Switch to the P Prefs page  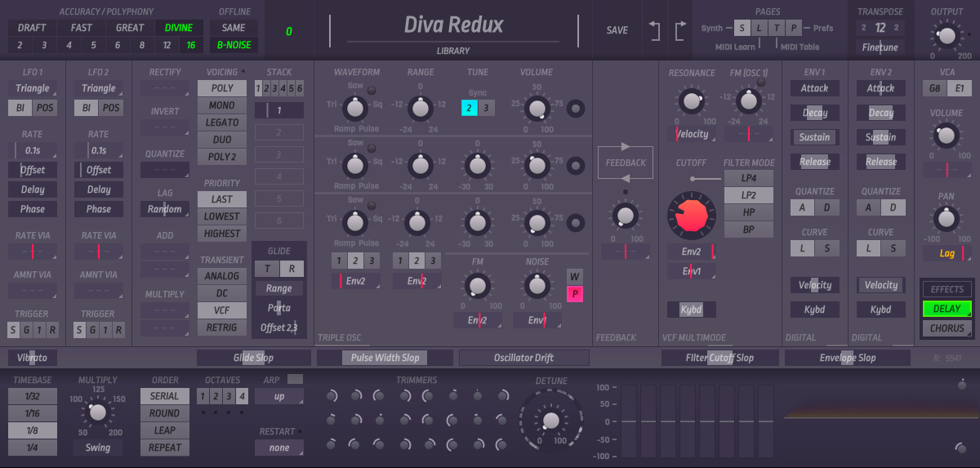(794, 28)
